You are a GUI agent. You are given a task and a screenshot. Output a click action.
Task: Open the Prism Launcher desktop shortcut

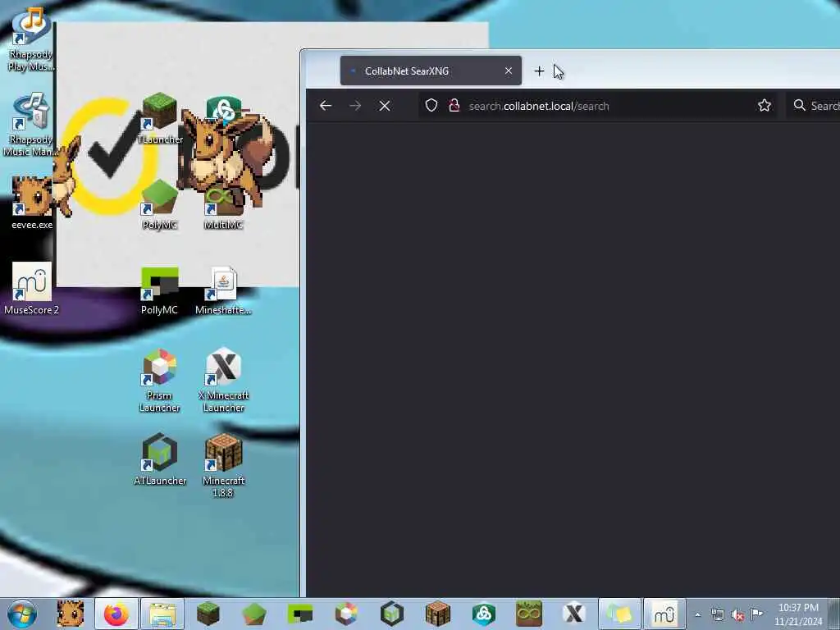click(x=160, y=381)
